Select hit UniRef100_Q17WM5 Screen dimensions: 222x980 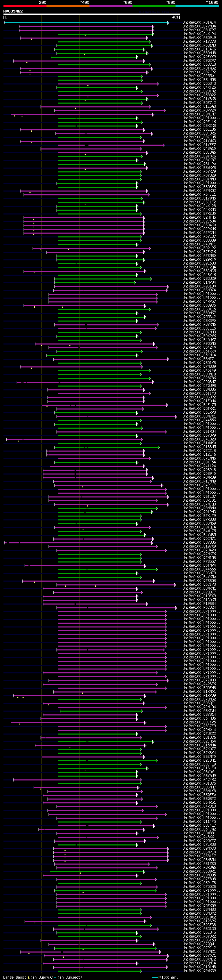199,198
